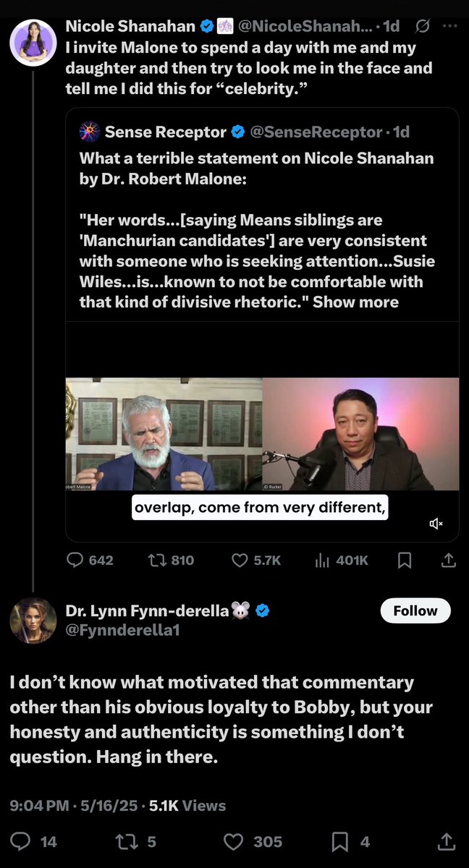Screen dimensions: 469x868
Task: Follow Dr. Lynn Fynn-derella
Action: coord(415,610)
